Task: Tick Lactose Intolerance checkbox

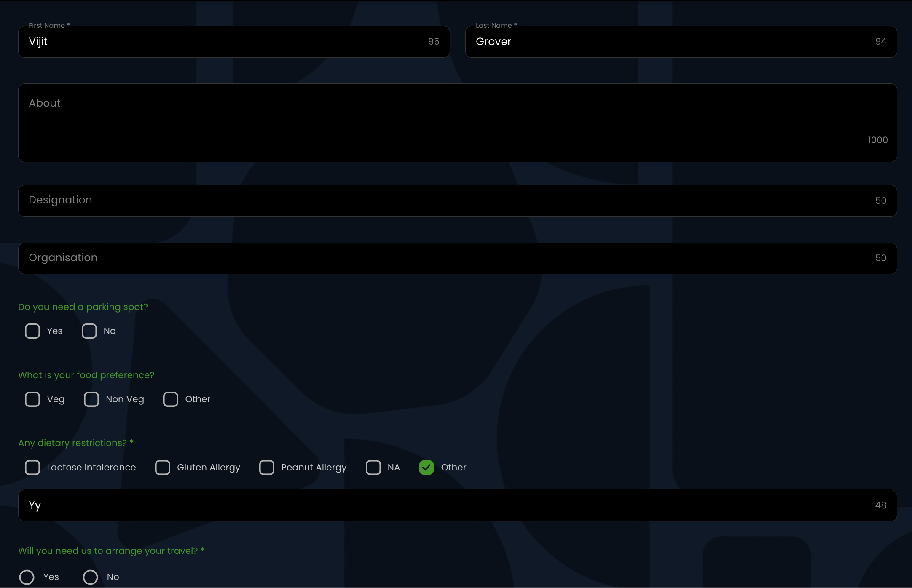Action: pos(32,468)
